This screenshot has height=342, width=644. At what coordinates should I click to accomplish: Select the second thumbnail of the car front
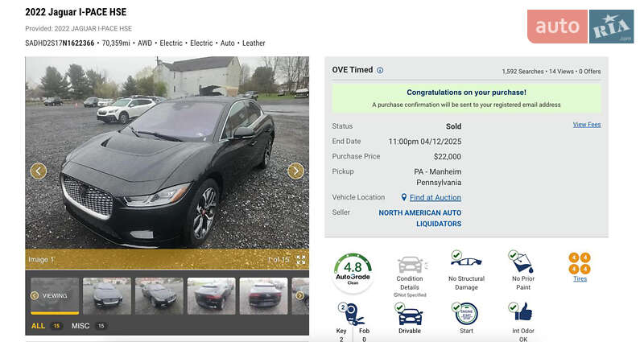(107, 296)
